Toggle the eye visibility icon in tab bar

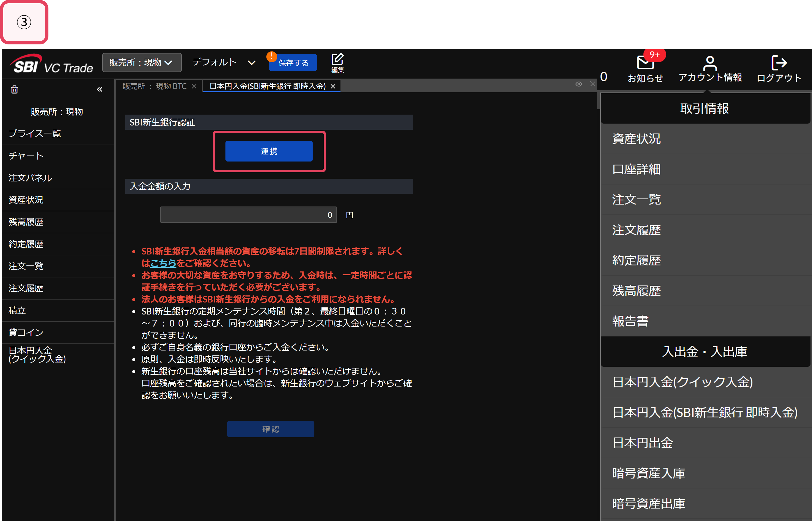pos(579,84)
